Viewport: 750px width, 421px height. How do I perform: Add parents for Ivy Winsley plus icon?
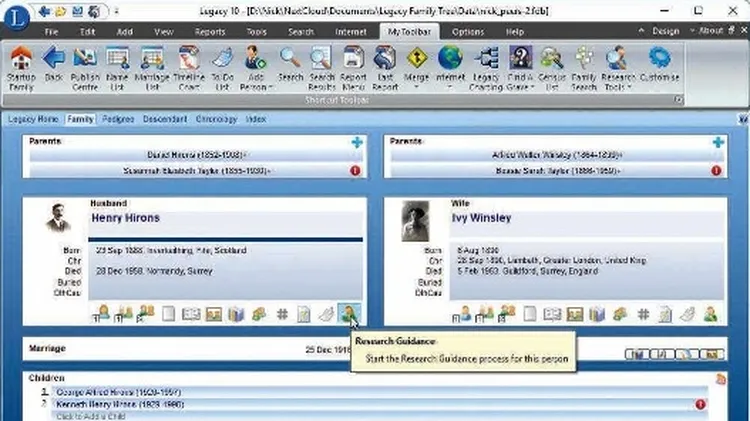tap(718, 142)
